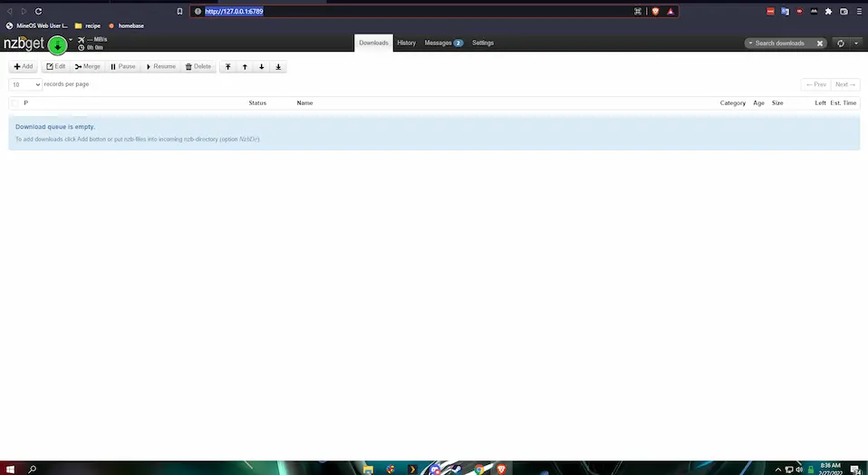Open the search options dropdown arrow
Image resolution: width=868 pixels, height=475 pixels.
tap(750, 44)
